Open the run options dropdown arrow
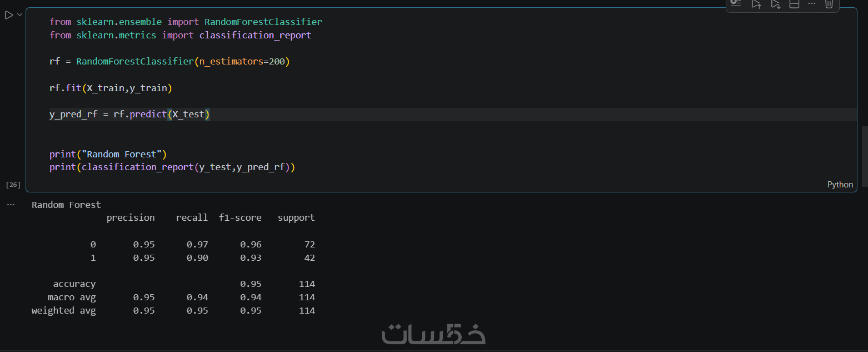This screenshot has height=352, width=868. [x=20, y=15]
